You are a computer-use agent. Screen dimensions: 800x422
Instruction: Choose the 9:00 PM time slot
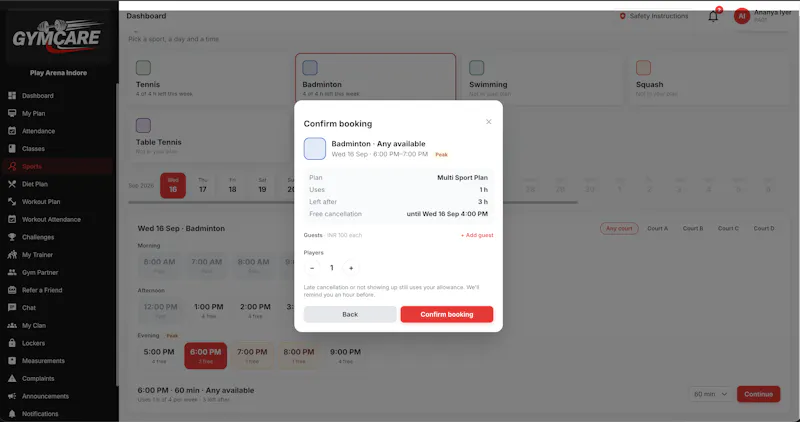pyautogui.click(x=345, y=356)
